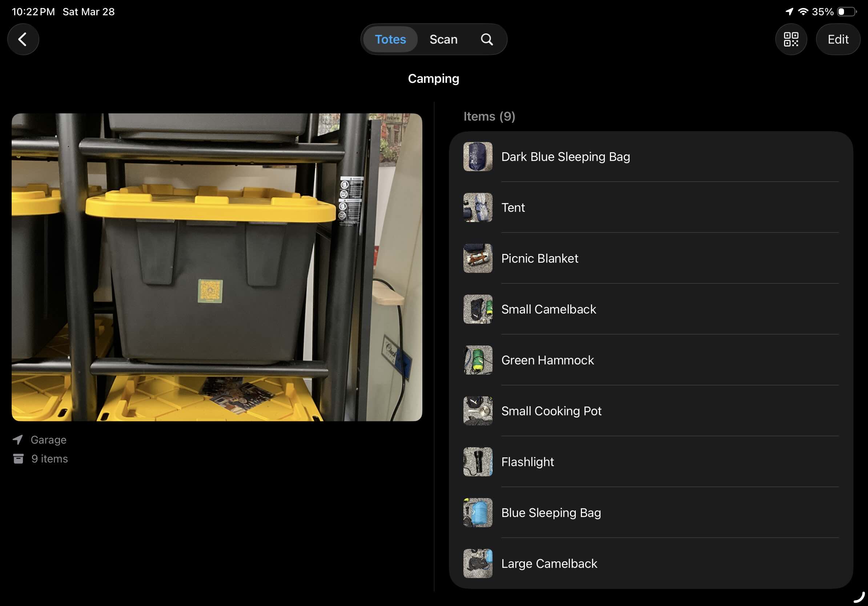Open the Large Camelback item
Screen dimensions: 868x606
(651, 563)
